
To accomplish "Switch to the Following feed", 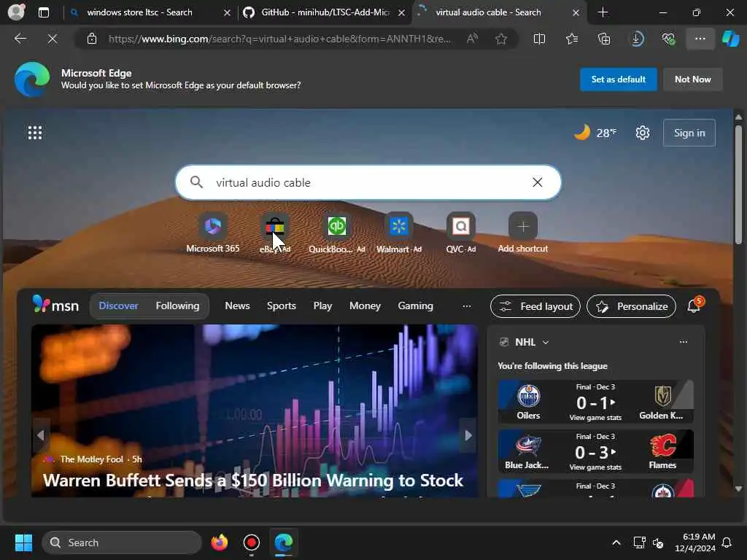I will pyautogui.click(x=177, y=306).
